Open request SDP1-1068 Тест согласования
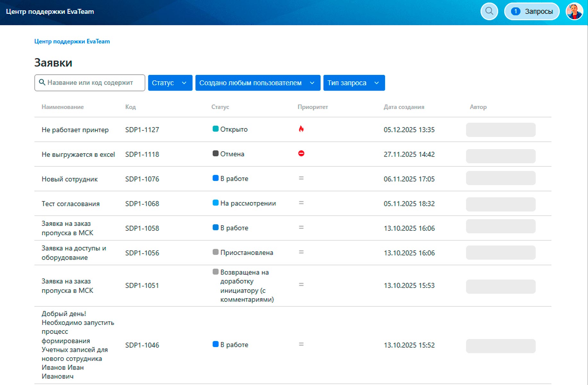Image resolution: width=588 pixels, height=385 pixels. [70, 203]
